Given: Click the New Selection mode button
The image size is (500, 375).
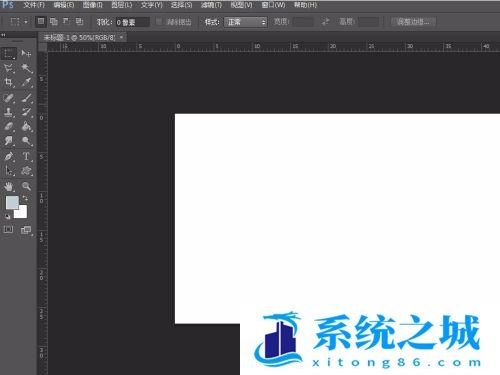Looking at the screenshot, I should 41,22.
